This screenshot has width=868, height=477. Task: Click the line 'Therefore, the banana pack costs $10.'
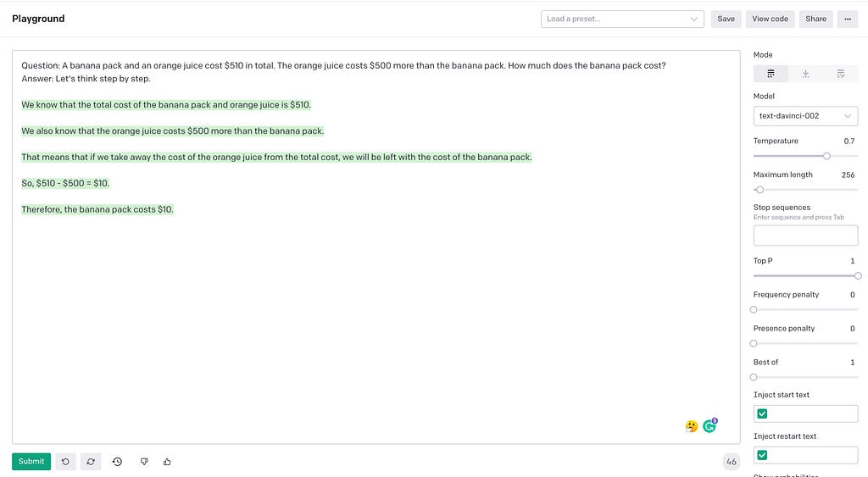pyautogui.click(x=97, y=209)
